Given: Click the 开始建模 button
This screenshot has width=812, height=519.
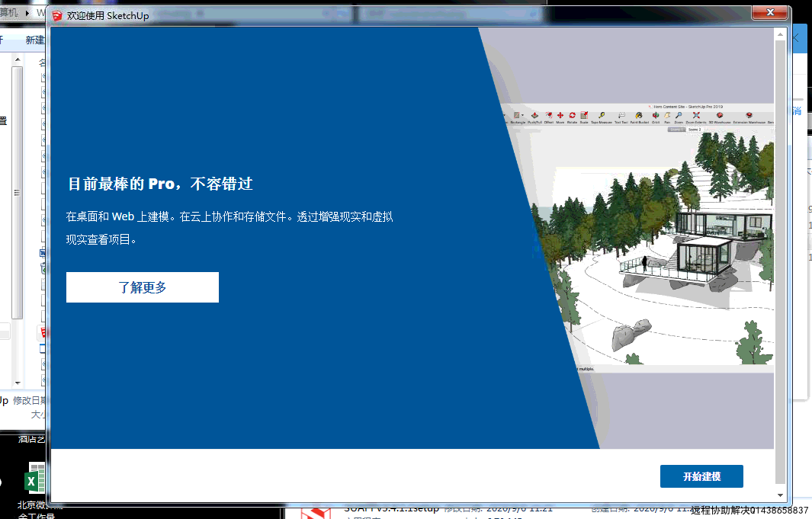Looking at the screenshot, I should [x=701, y=476].
